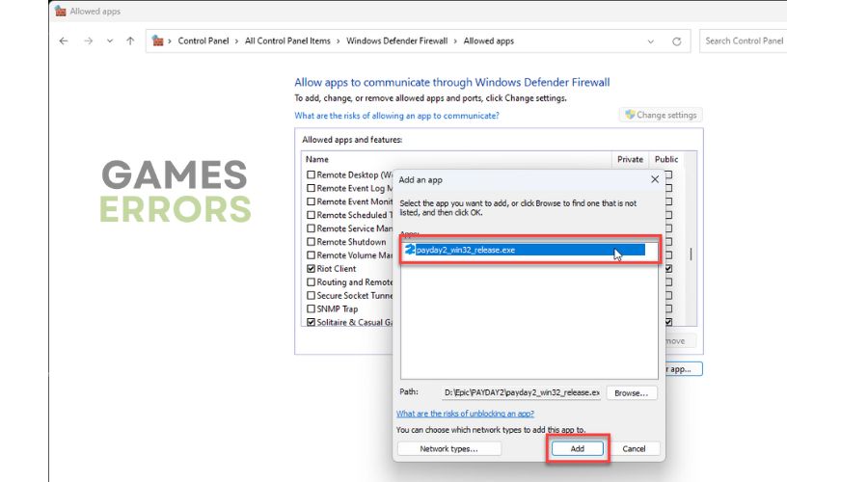Uncheck the Riot Client checkbox
The width and height of the screenshot is (868, 482).
[x=311, y=269]
